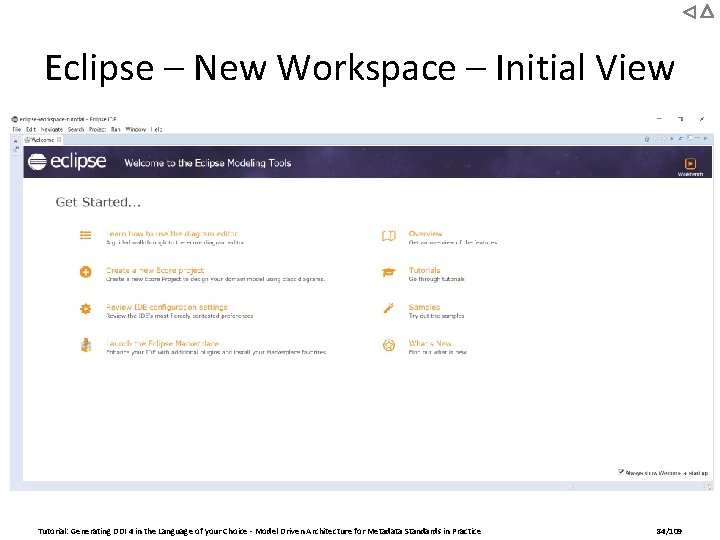Close the Welcome tab with its X
The image size is (720, 540).
pos(59,140)
